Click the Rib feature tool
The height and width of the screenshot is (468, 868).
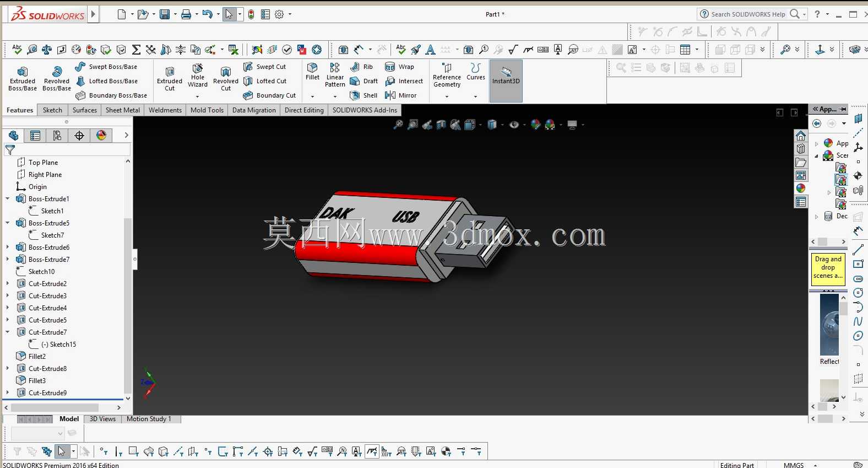tap(361, 67)
